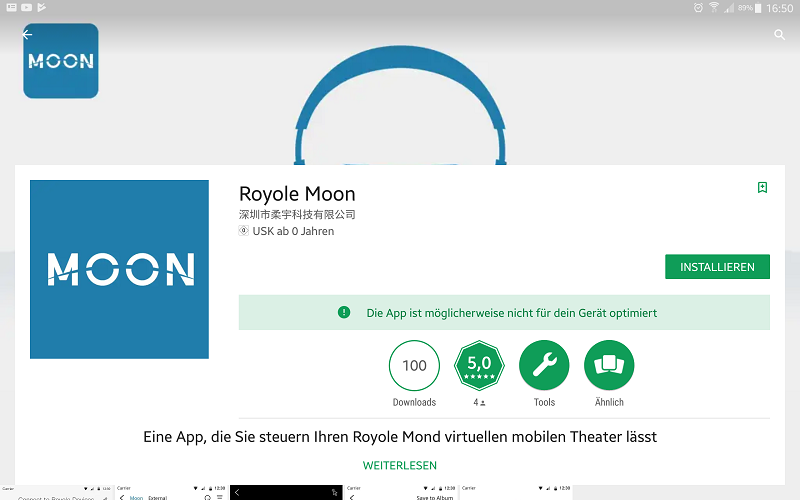Tap the back arrow icon
800x500 pixels.
tap(27, 34)
